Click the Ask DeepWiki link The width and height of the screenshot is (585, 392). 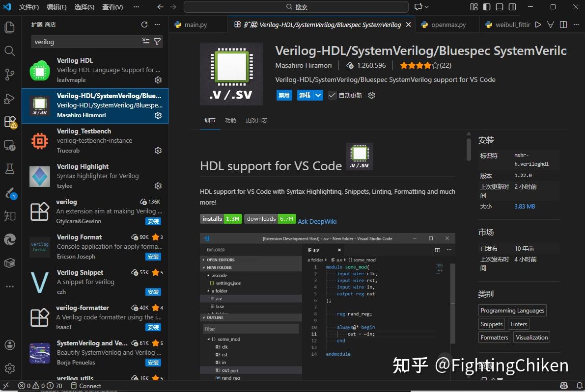pyautogui.click(x=317, y=221)
